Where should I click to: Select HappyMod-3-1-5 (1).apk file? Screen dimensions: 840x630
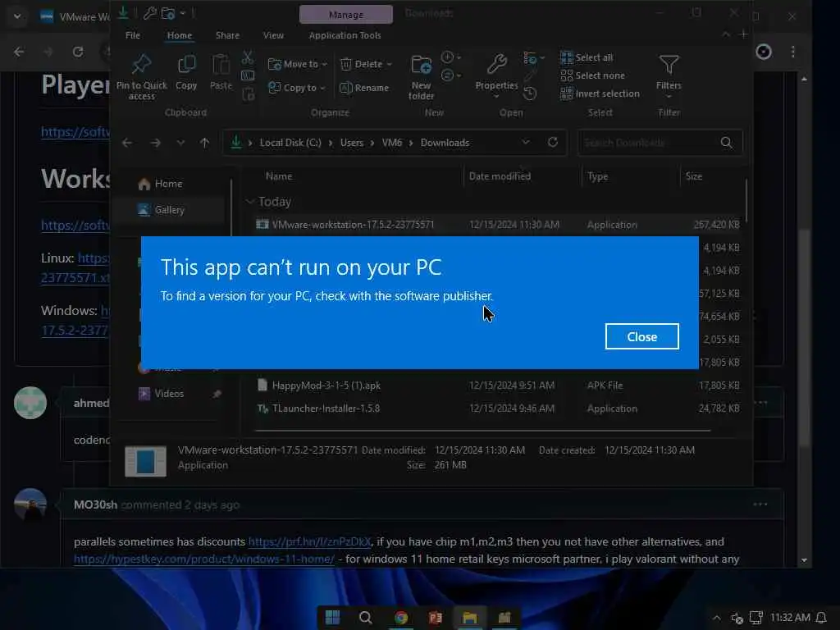pyautogui.click(x=497, y=386)
